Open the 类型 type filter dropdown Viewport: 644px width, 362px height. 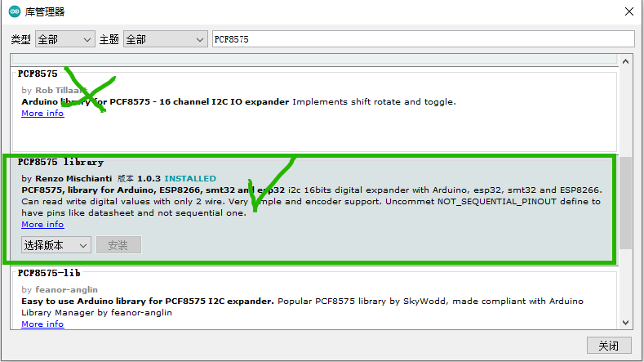(65, 39)
